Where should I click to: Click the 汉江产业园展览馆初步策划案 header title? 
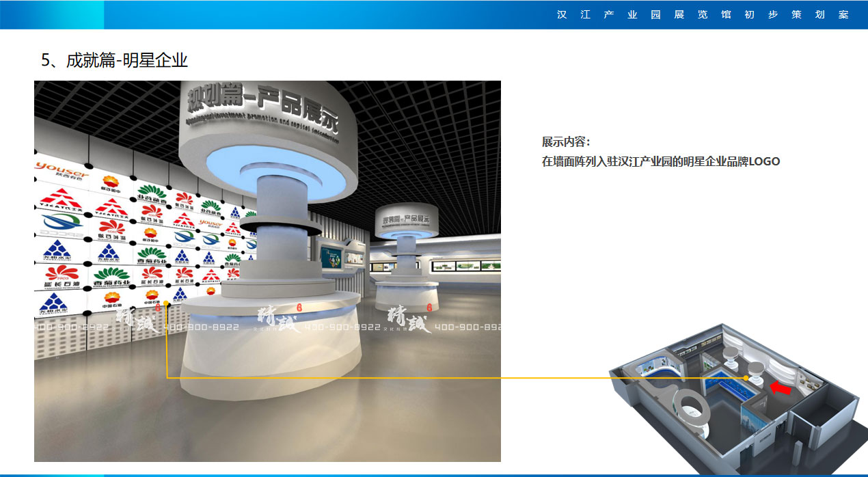[704, 14]
